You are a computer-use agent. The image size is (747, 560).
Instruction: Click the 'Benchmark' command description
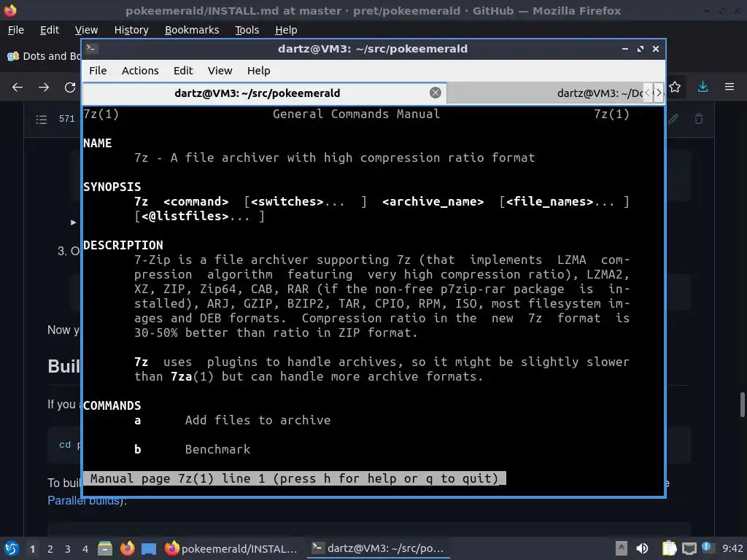click(217, 449)
